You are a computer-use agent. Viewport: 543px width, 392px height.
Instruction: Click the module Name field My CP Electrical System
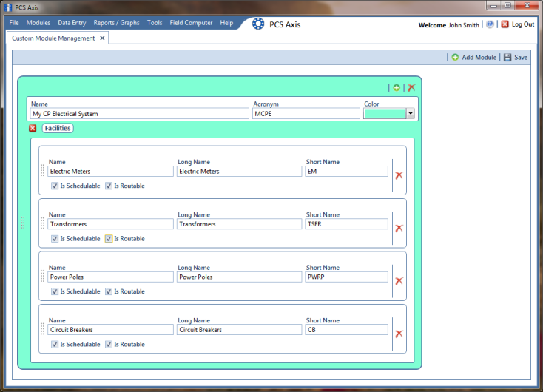pyautogui.click(x=140, y=114)
